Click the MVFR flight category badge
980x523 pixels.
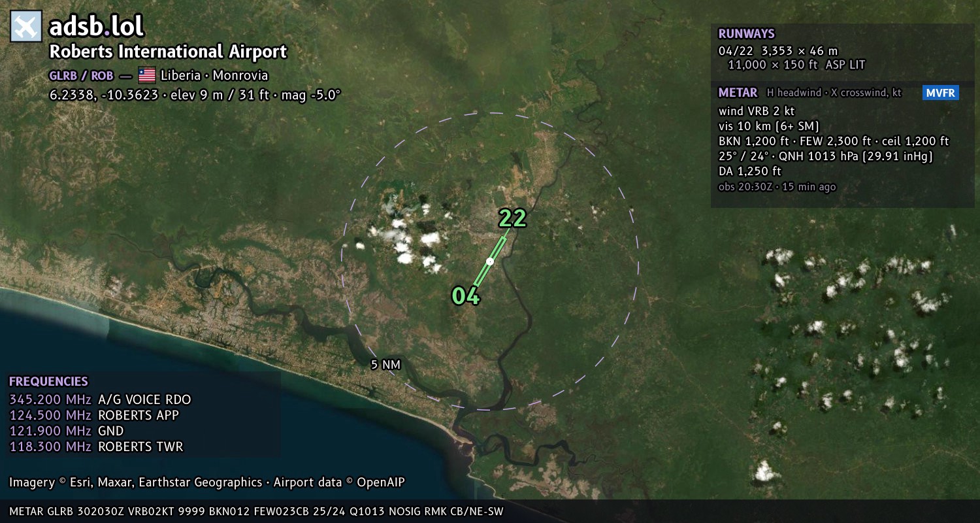click(941, 93)
